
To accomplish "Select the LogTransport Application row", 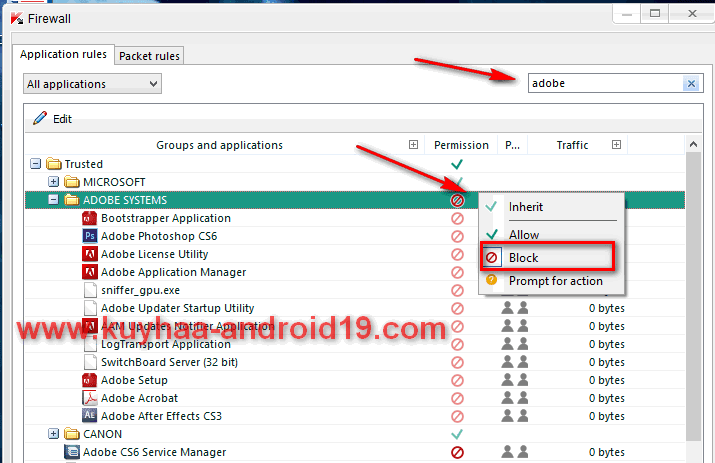I will tap(355, 344).
